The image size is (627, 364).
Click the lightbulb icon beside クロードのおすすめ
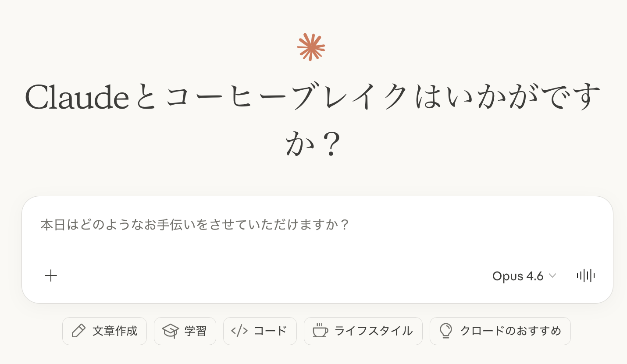point(445,331)
